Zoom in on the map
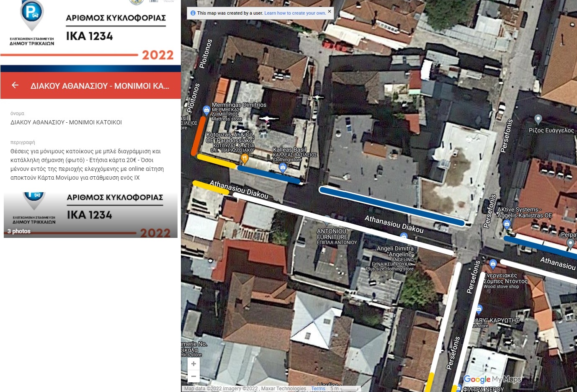Viewport: 577px width, 392px height. coord(193,364)
